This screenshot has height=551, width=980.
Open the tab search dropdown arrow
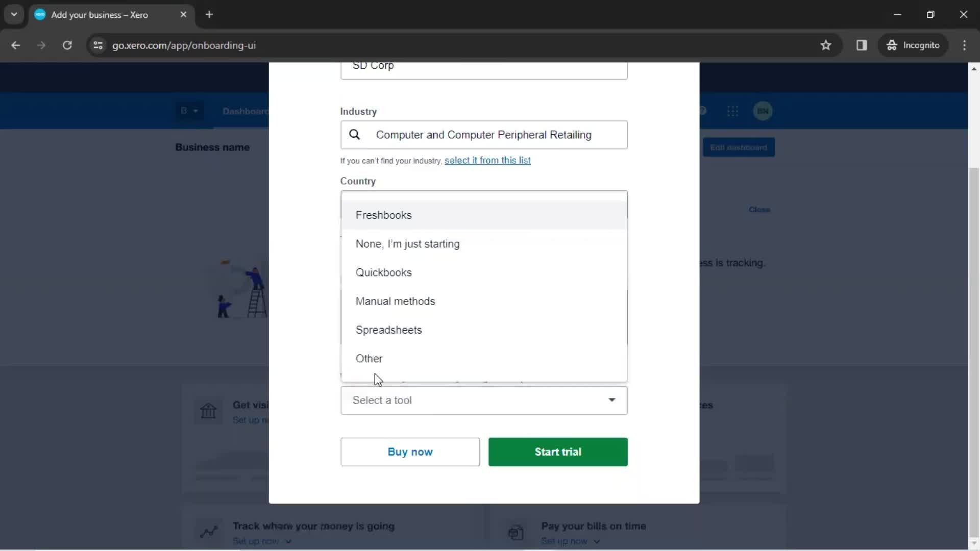click(x=14, y=14)
